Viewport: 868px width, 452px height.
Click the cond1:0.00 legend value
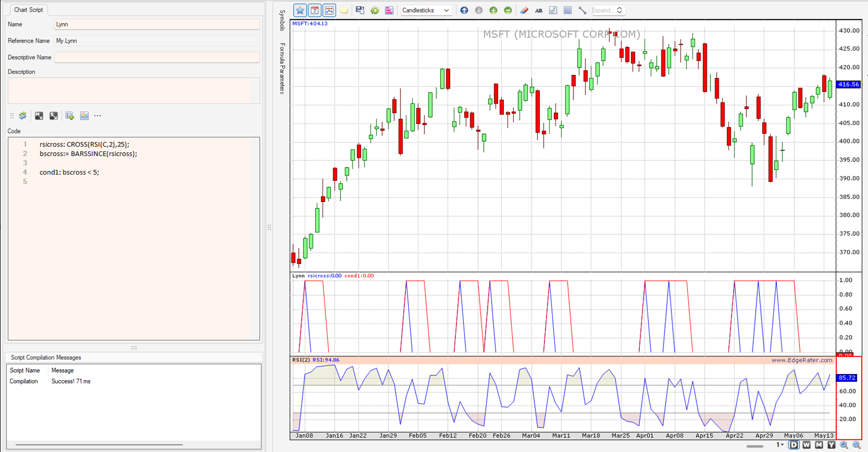coord(359,276)
